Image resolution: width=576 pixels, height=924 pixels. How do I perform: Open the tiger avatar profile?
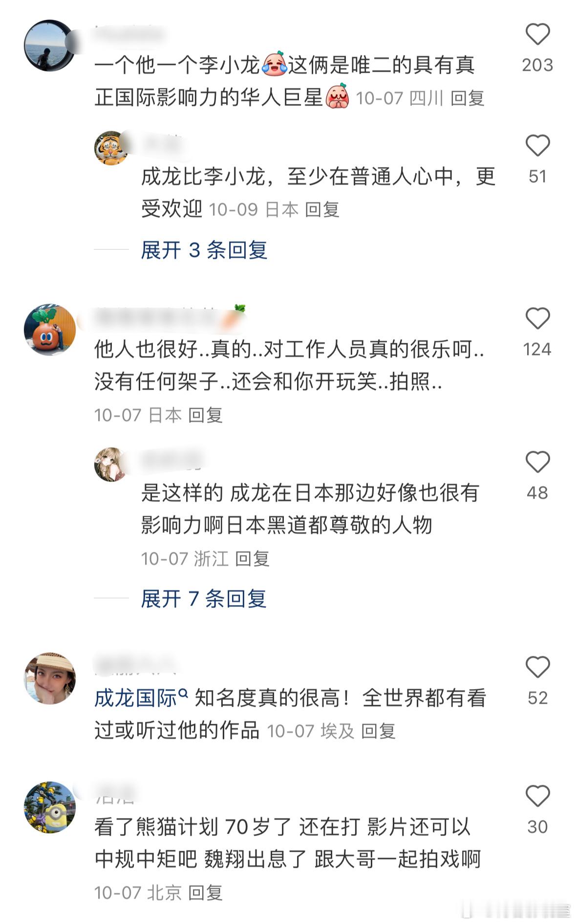tap(111, 148)
